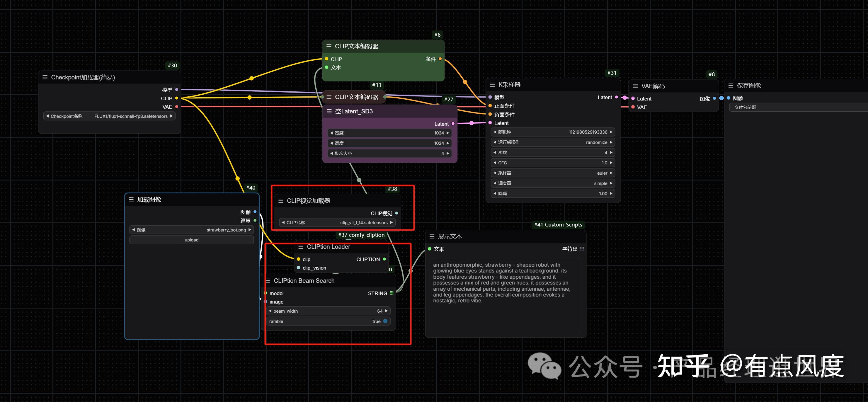This screenshot has height=402, width=868.
Task: Increase the 步数 value with right arrow
Action: pyautogui.click(x=611, y=153)
